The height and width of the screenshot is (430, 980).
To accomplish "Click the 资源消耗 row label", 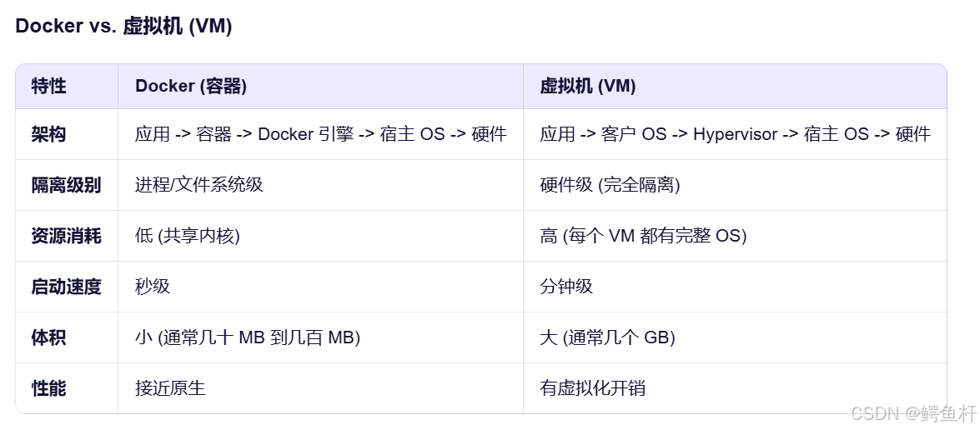I will (x=67, y=236).
